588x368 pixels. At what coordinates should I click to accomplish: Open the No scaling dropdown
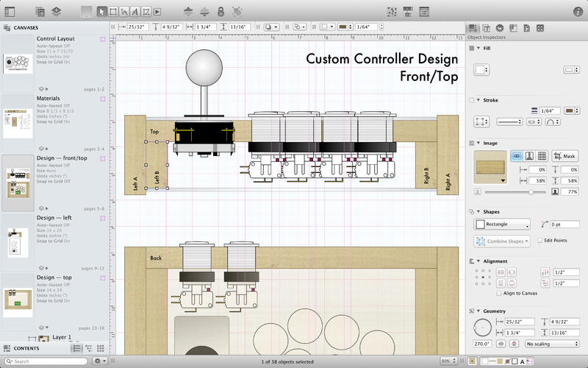(551, 344)
